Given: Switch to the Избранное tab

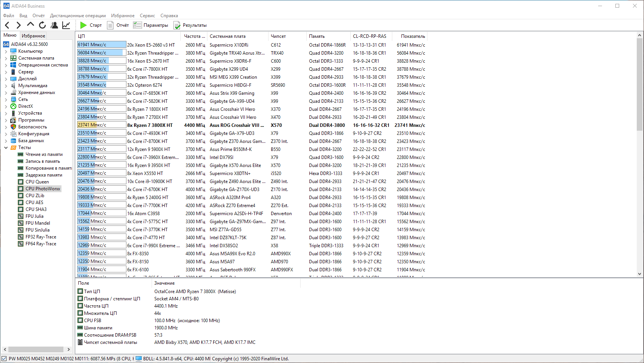Looking at the screenshot, I should point(33,36).
